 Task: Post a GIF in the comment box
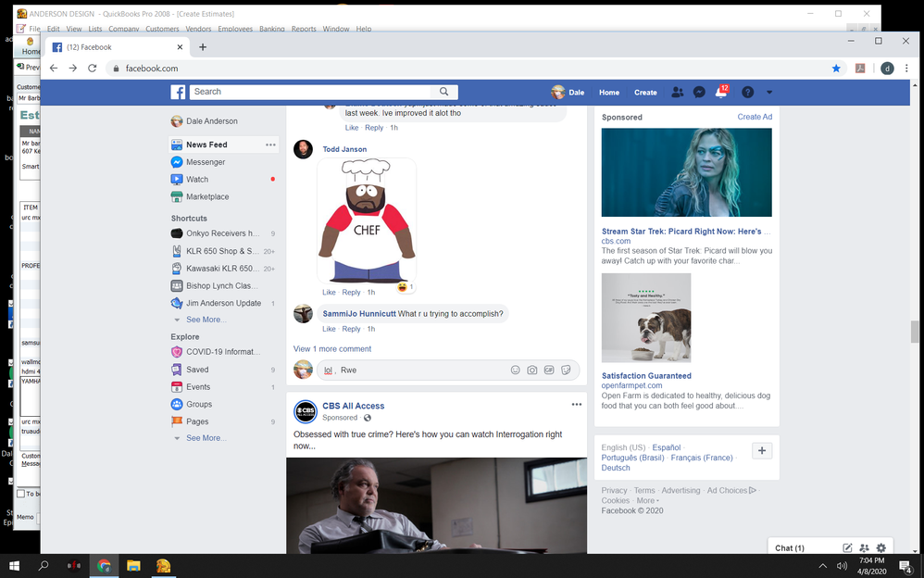coord(549,370)
